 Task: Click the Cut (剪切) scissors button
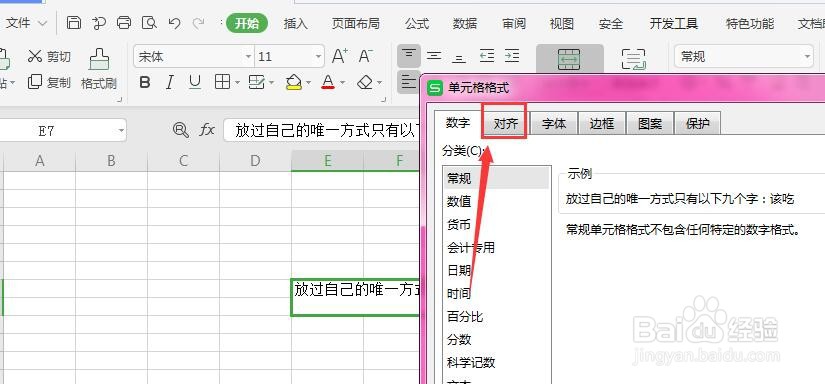tap(49, 56)
